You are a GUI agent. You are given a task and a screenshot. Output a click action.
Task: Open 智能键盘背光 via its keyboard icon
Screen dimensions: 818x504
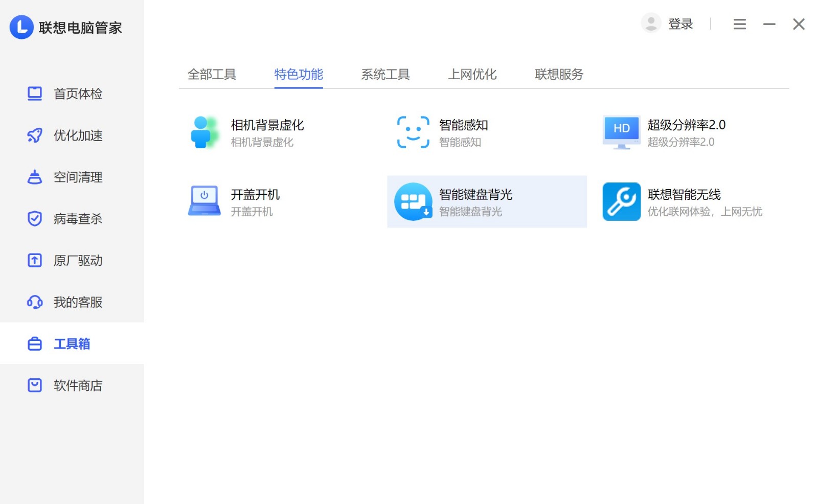point(413,201)
